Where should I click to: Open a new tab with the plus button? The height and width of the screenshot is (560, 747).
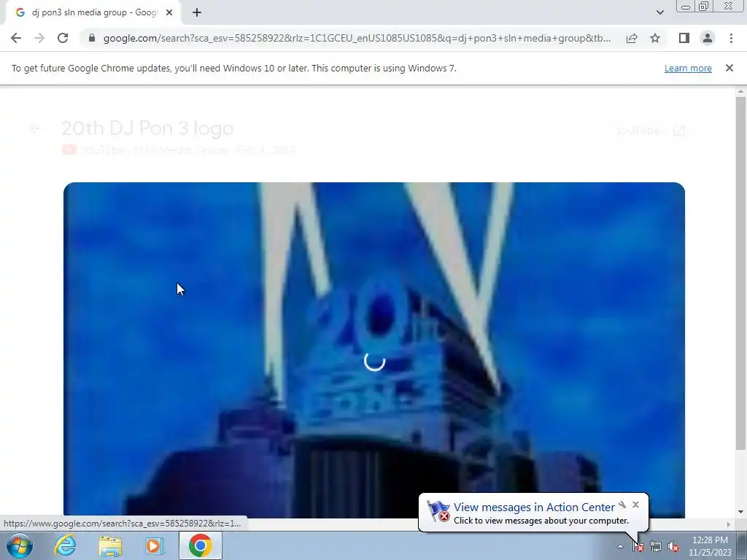(197, 13)
